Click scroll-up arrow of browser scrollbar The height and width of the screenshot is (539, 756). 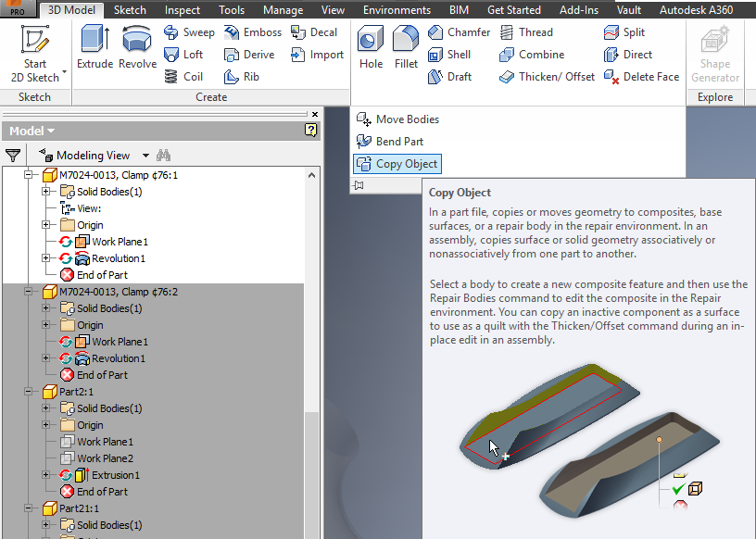(x=311, y=175)
